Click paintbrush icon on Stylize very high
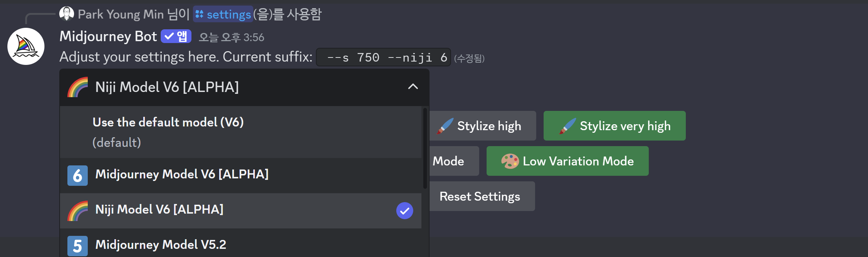The width and height of the screenshot is (868, 257). click(568, 126)
